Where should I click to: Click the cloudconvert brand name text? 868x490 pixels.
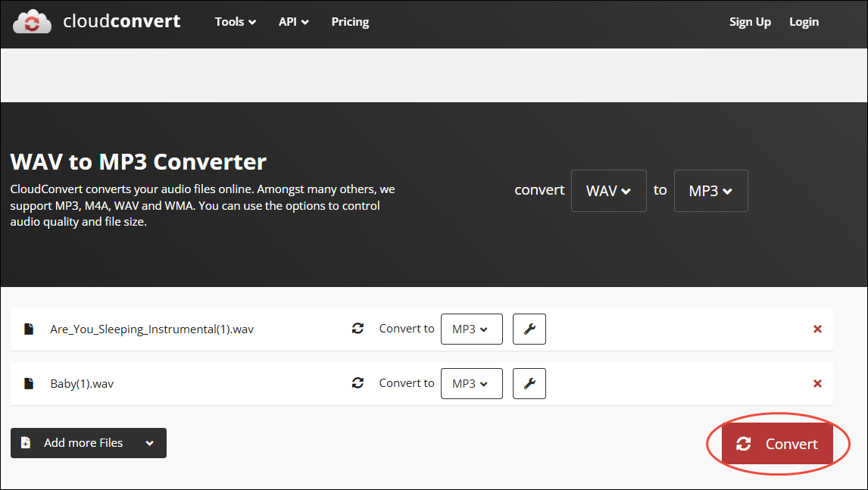[x=122, y=21]
